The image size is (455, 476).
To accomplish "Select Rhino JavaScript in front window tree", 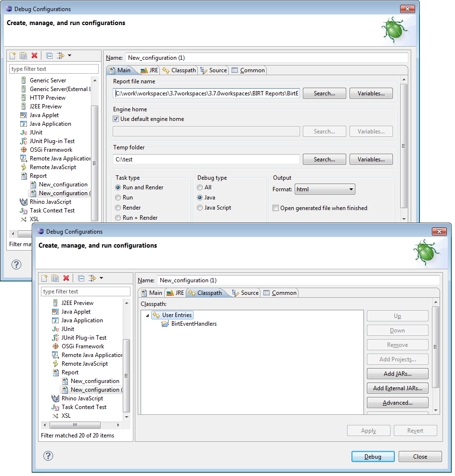I will point(82,398).
